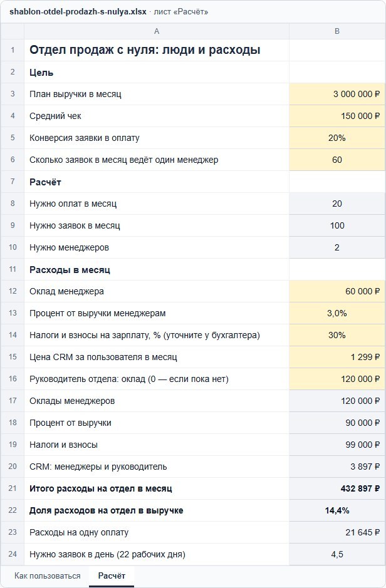
Task: Select the value cell 60 000 ₽
Action: pos(337,291)
